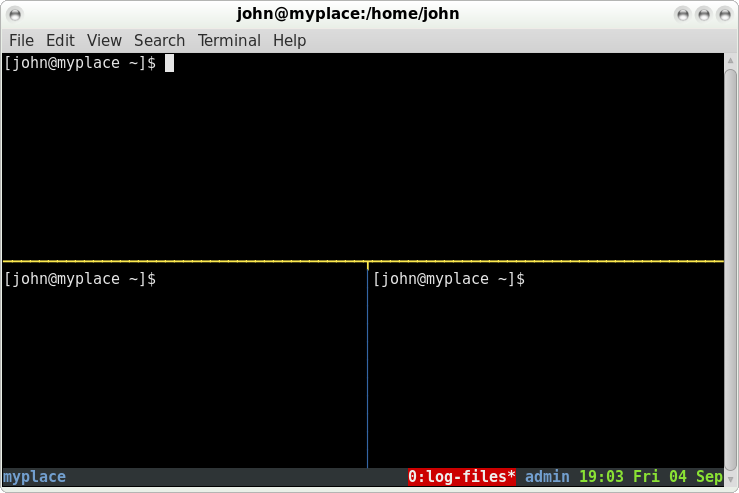The width and height of the screenshot is (739, 493).
Task: Click the myplace session name in status bar
Action: [x=34, y=477]
